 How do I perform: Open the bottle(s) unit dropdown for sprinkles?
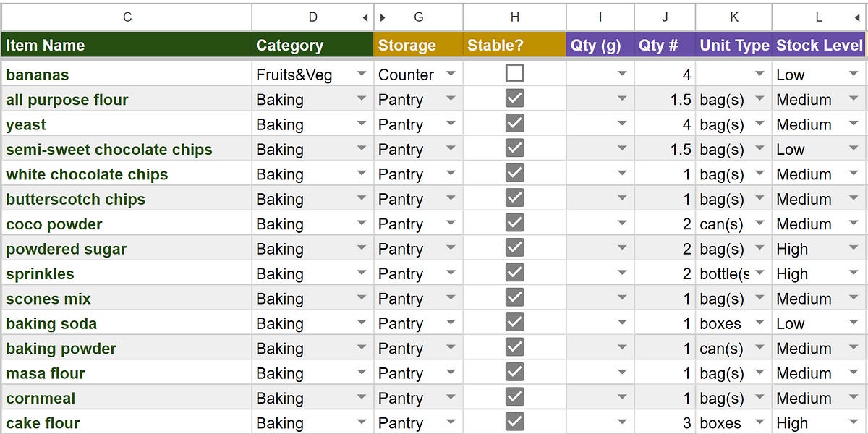click(759, 273)
